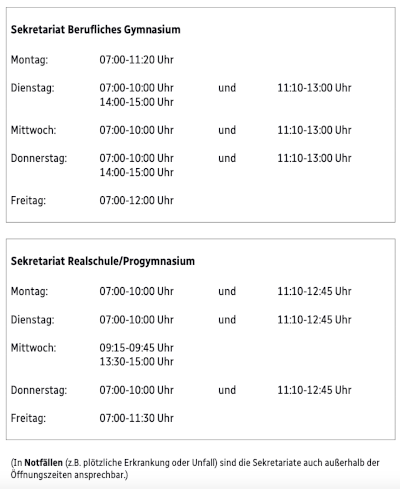Select Freitag 07:00-12:00 Uhr entry

136,200
